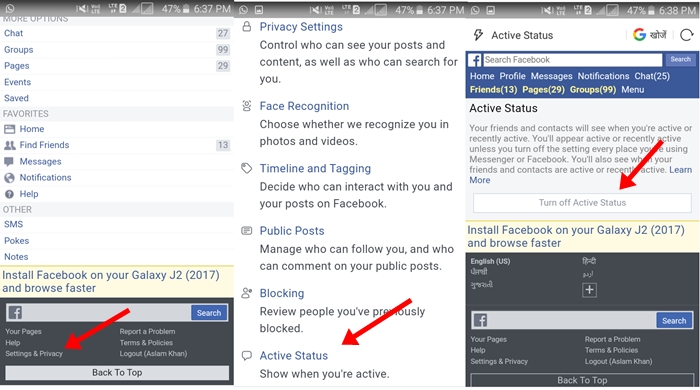
Task: Click the Search Facebook input field
Action: click(x=572, y=60)
